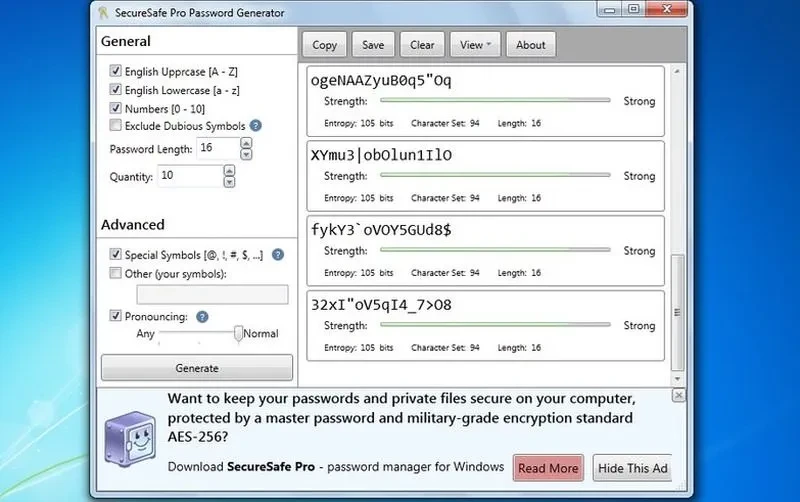This screenshot has width=800, height=502.
Task: Click Hide This Ad button
Action: coord(633,468)
